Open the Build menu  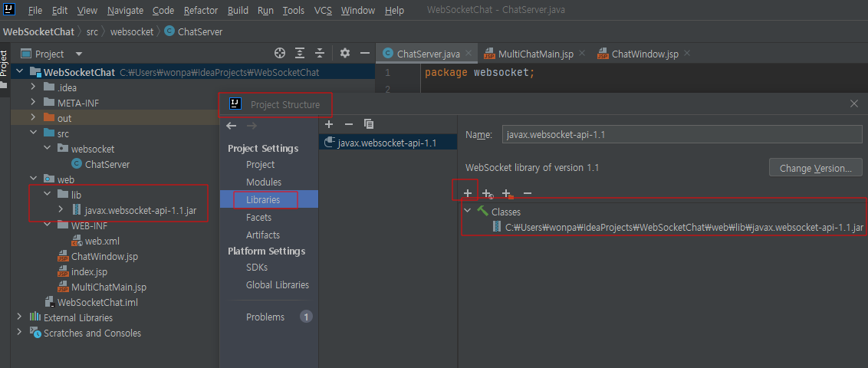[x=238, y=11]
